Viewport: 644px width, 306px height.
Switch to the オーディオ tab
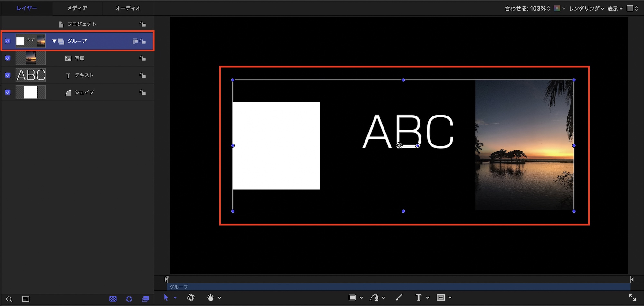pyautogui.click(x=128, y=8)
